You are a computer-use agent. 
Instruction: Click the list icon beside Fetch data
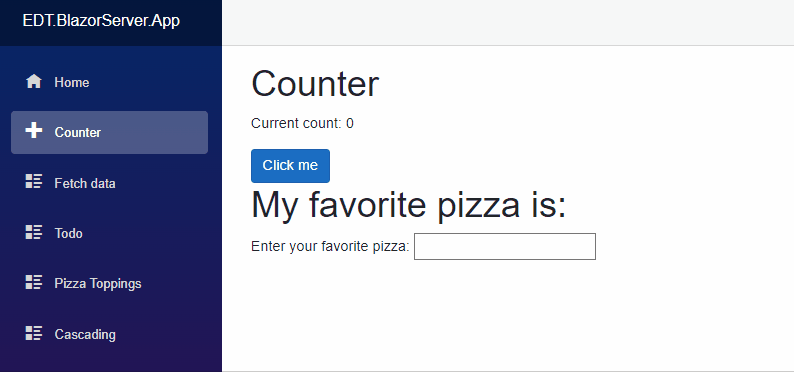tap(33, 181)
